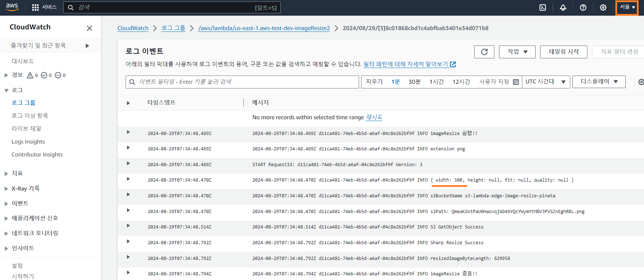Click the 이벤트 필터링 search field
This screenshot has width=644, height=280.
tap(242, 82)
